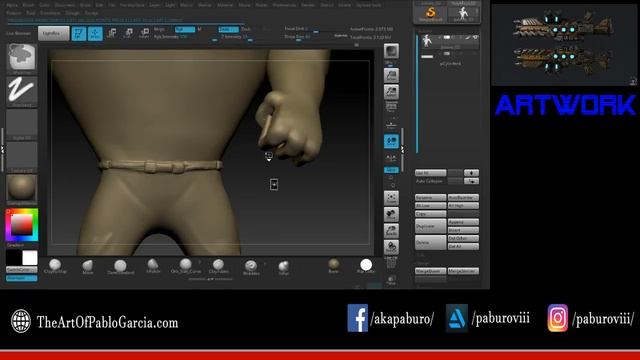Select the Scroll canvas icon
This screenshot has height=360, width=640.
pyautogui.click(x=391, y=76)
